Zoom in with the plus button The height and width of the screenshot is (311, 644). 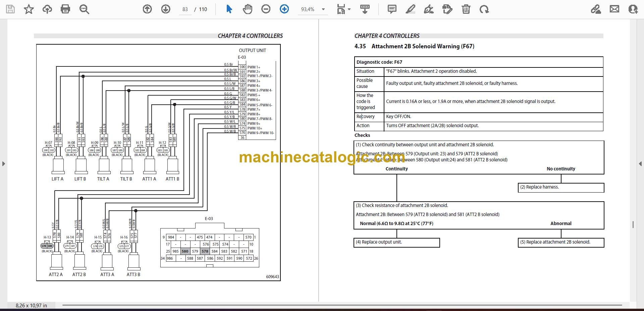[284, 9]
